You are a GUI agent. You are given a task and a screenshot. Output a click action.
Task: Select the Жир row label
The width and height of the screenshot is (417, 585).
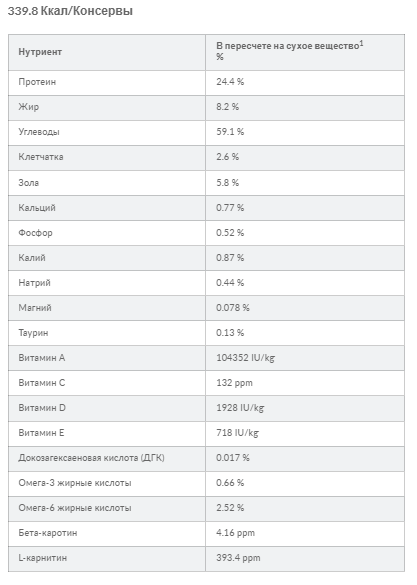(29, 107)
